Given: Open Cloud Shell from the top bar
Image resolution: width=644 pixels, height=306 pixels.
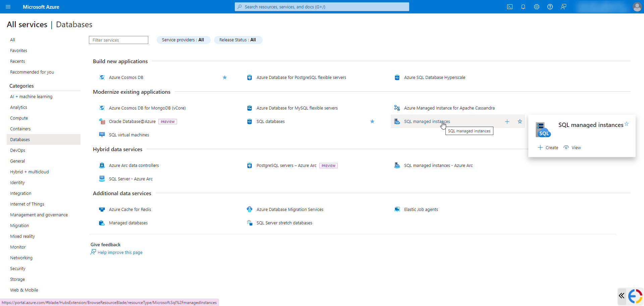Looking at the screenshot, I should [510, 7].
